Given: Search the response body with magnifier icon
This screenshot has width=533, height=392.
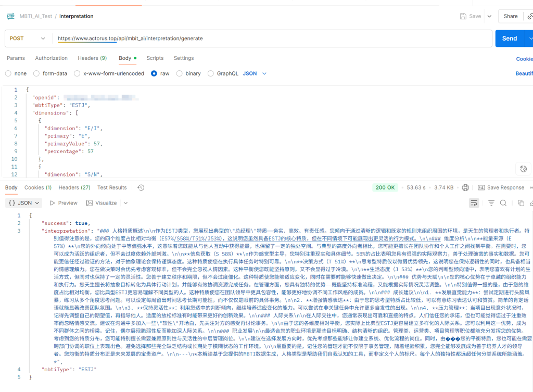Looking at the screenshot, I should point(503,203).
